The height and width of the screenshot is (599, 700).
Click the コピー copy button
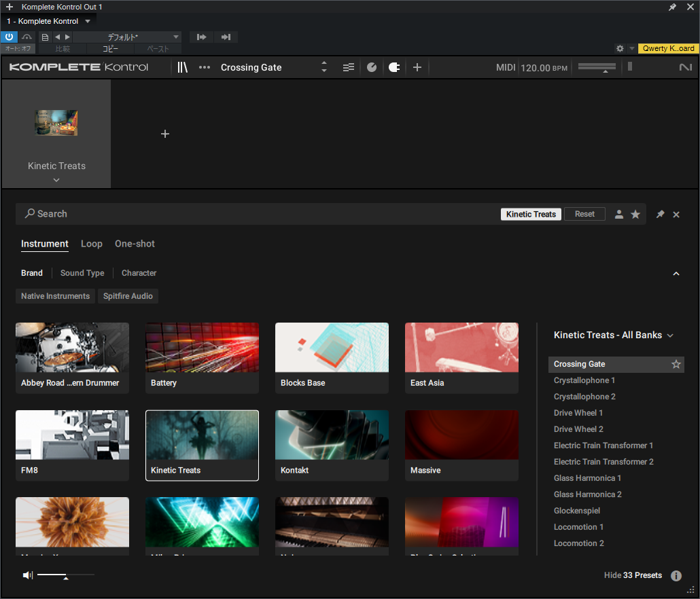point(111,49)
